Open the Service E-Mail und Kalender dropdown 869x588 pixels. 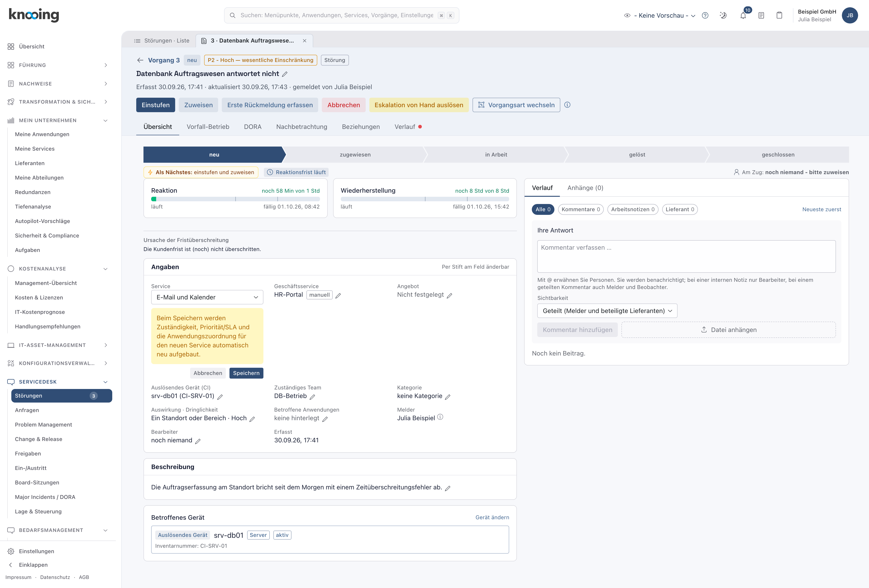pos(207,297)
